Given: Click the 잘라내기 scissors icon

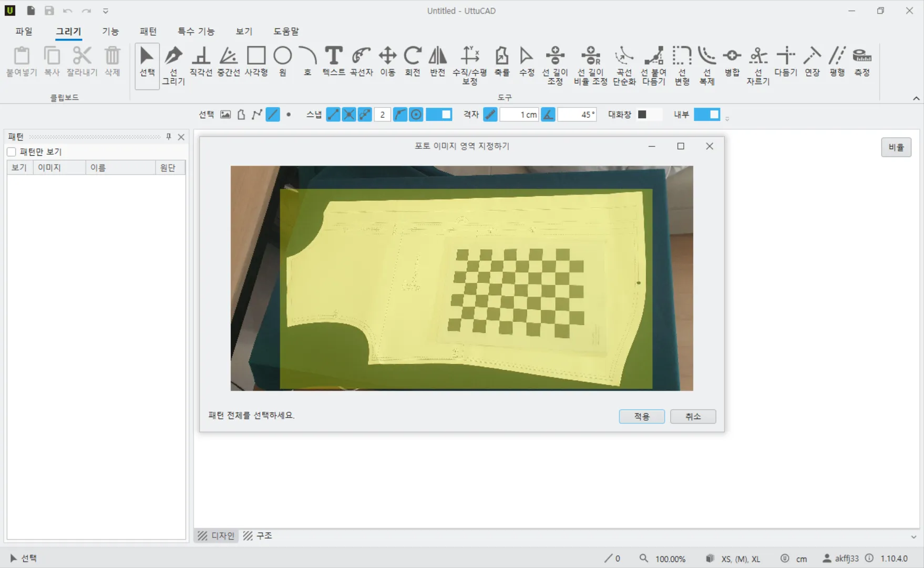Looking at the screenshot, I should coord(82,62).
